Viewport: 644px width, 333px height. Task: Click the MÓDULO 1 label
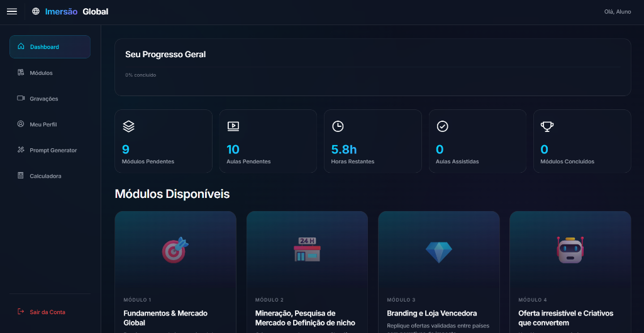tap(137, 300)
